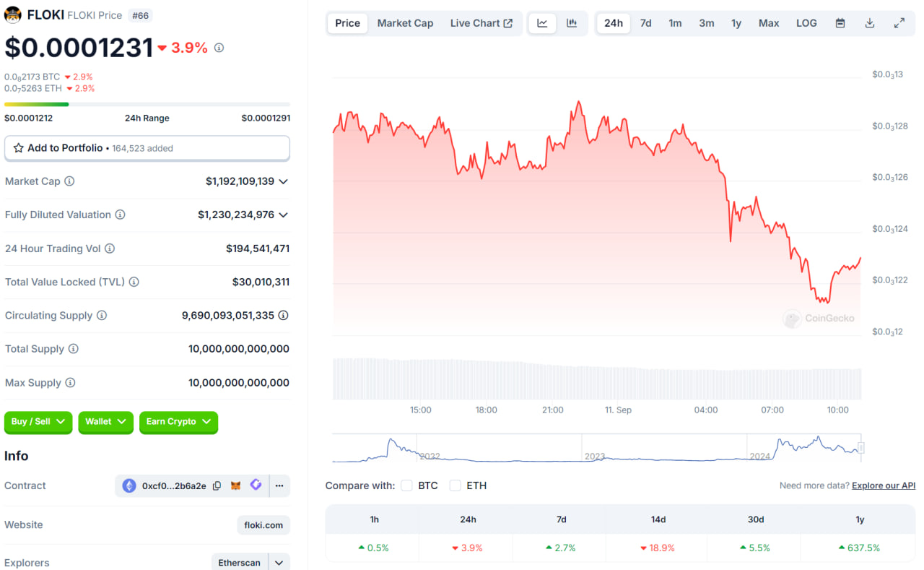Viewport: 924px width, 570px height.
Task: Select the 7d time range
Action: point(646,23)
